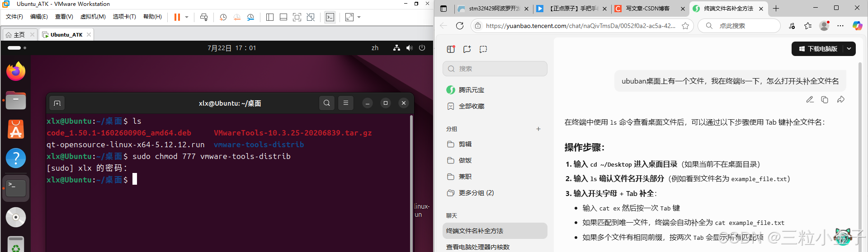Click the Yuanbao 搜索 field
This screenshot has width=868, height=252.
click(495, 69)
